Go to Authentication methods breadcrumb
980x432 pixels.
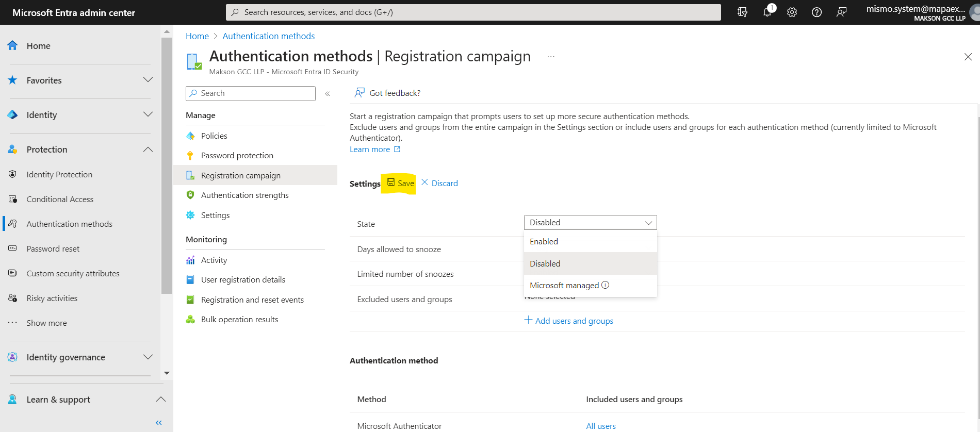269,36
